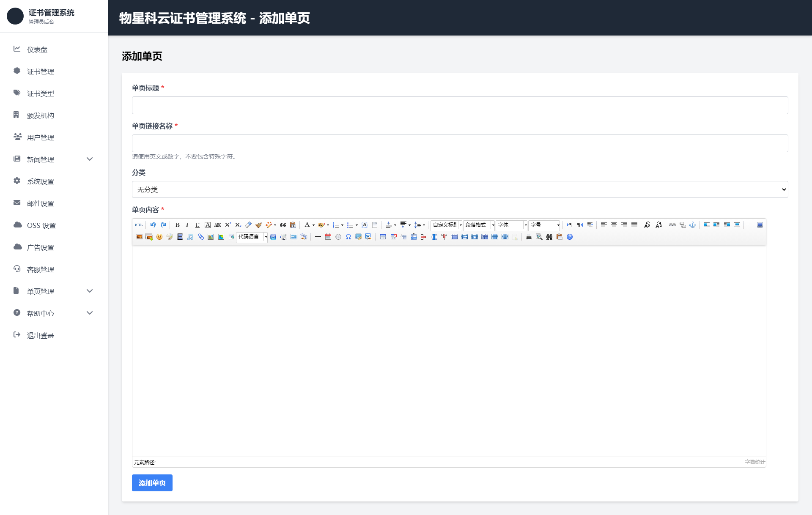Open the unordered list style dropdown
Screen dimensions: 812x515
point(357,225)
